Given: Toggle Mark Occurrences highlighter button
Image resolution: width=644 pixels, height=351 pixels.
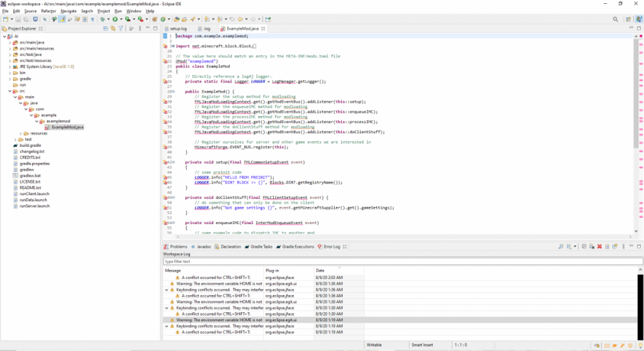Looking at the screenshot, I should point(62,19).
